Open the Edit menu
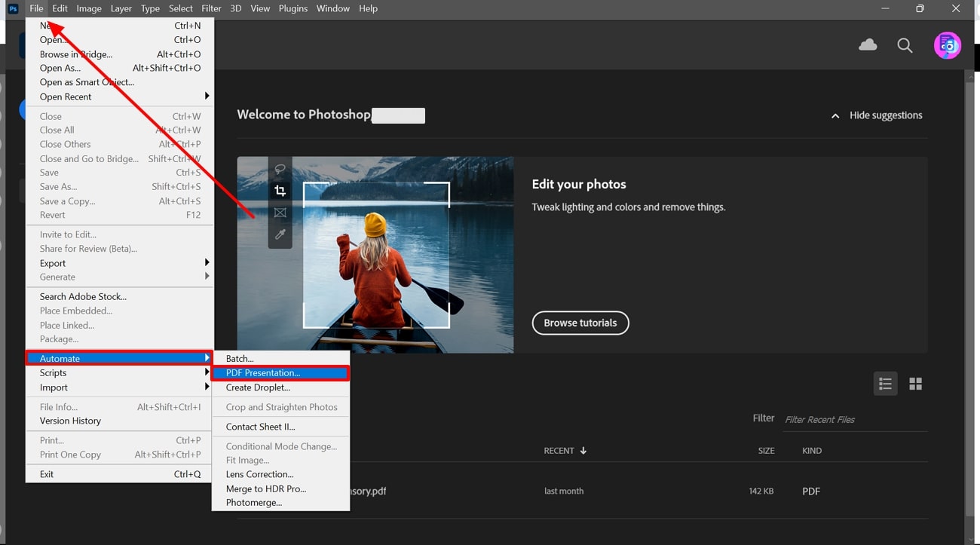The height and width of the screenshot is (545, 980). 60,8
